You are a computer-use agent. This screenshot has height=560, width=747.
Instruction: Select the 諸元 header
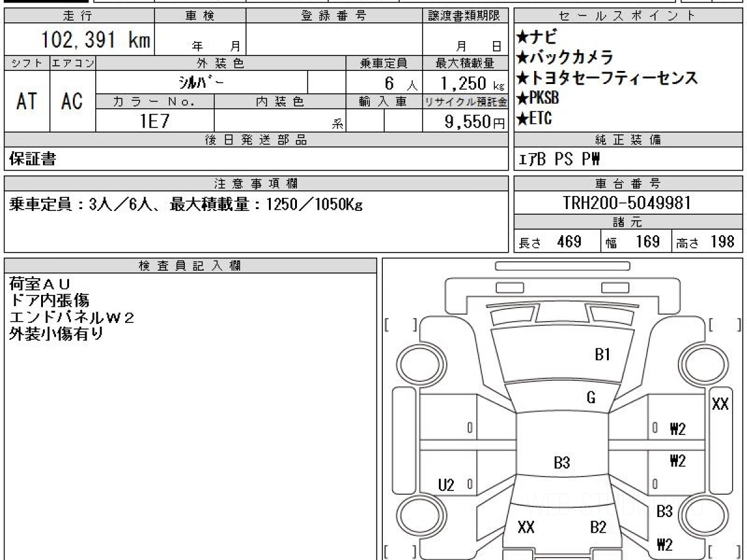tap(628, 223)
